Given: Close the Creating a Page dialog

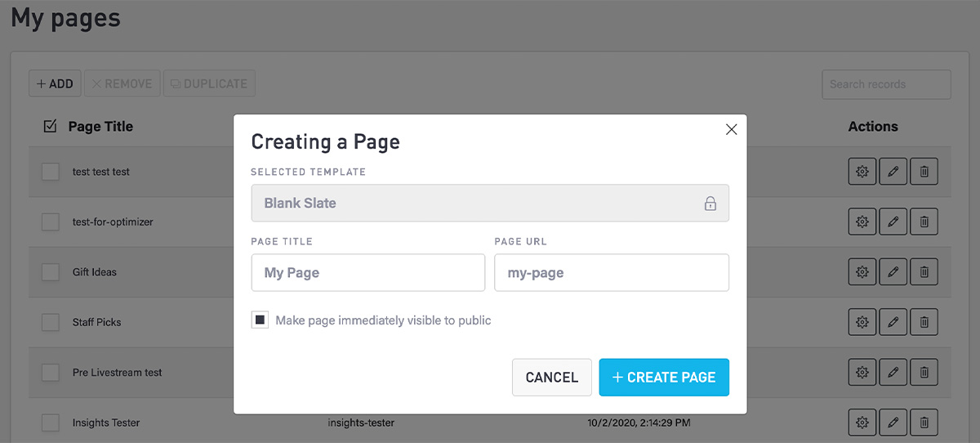Looking at the screenshot, I should (x=731, y=129).
